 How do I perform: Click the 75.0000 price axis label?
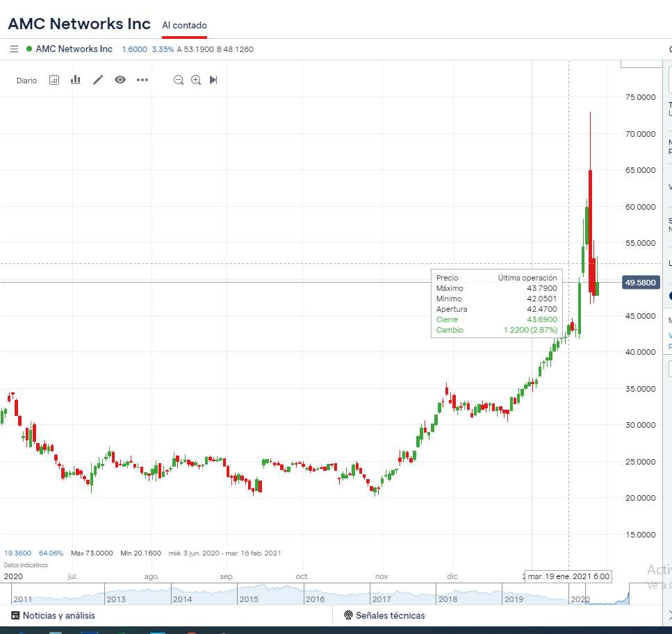click(x=640, y=97)
